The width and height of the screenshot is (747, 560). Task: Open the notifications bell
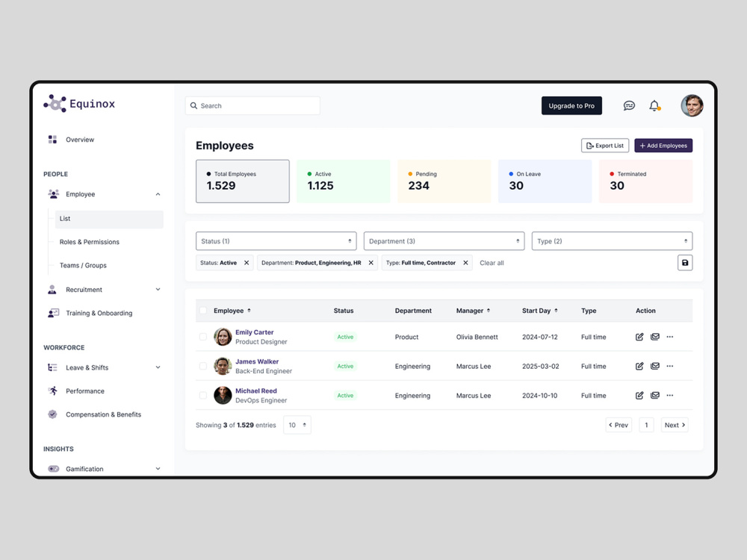click(654, 106)
